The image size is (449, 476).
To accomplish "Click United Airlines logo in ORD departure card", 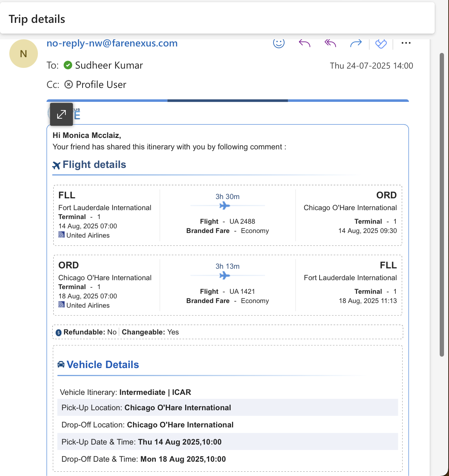I will pyautogui.click(x=61, y=305).
